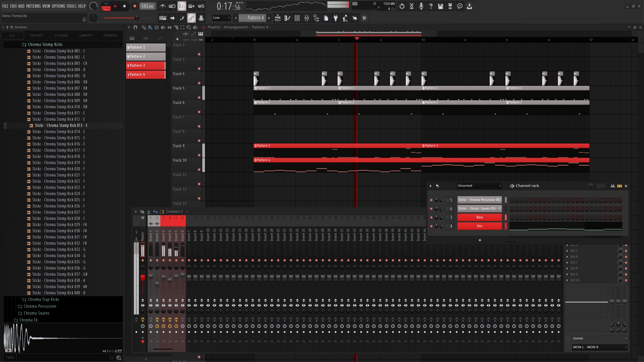Click the undo history circular arrow icon
Viewport: 644px width, 362px height.
coord(402,6)
